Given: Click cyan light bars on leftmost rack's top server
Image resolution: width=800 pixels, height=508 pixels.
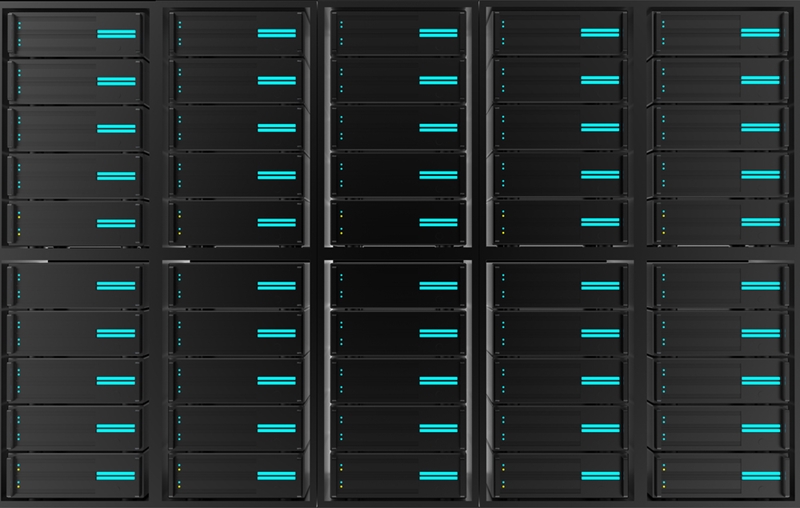Looking at the screenshot, I should pyautogui.click(x=115, y=34).
